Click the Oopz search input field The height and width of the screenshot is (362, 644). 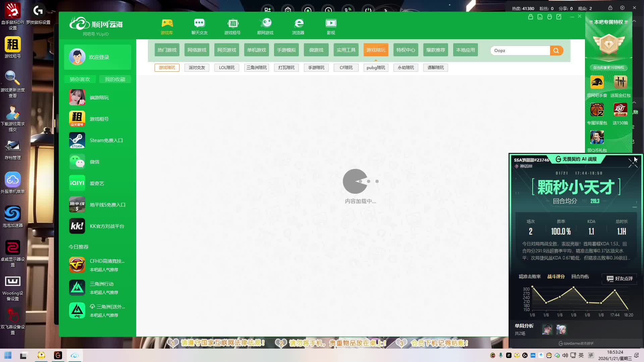point(520,51)
